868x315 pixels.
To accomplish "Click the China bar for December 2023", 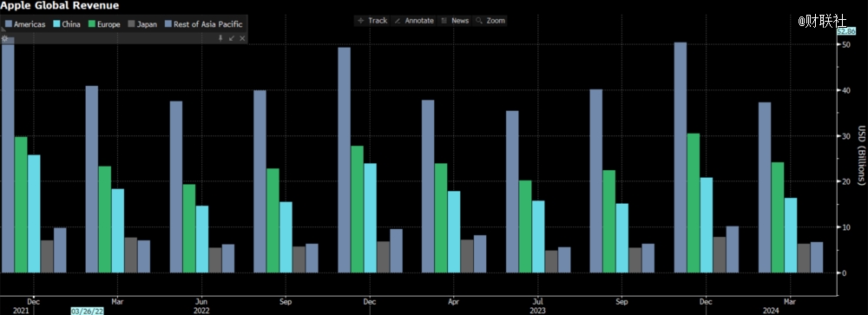I will [707, 225].
